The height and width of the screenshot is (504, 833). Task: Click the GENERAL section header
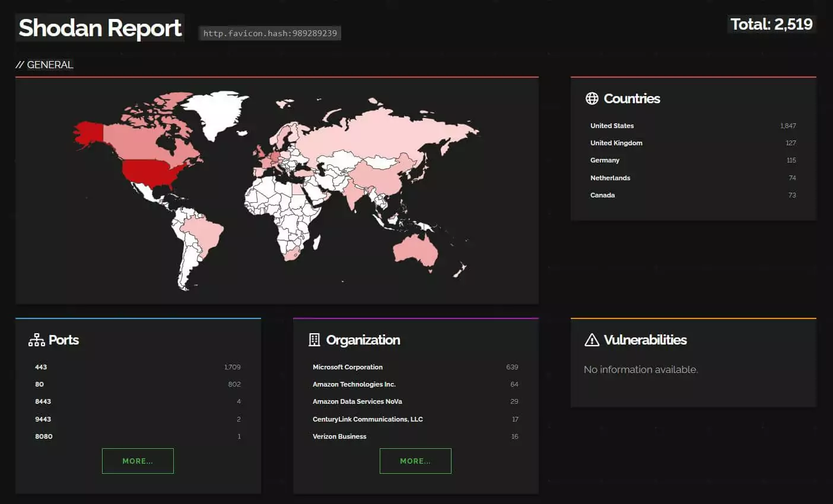(x=50, y=65)
